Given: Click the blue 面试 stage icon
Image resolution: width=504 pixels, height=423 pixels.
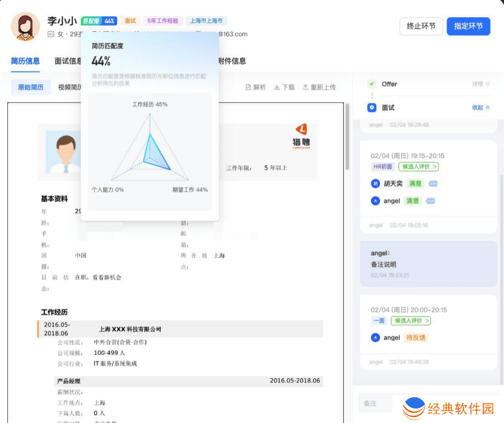Looking at the screenshot, I should [372, 108].
